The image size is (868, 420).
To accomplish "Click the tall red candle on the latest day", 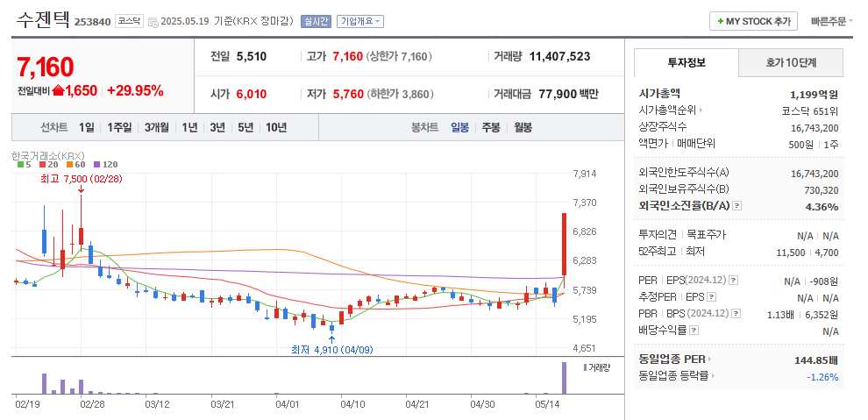I will [x=564, y=244].
